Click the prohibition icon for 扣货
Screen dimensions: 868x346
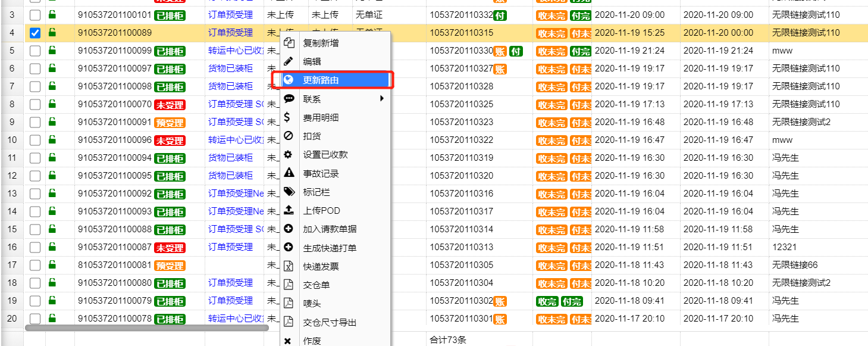(x=289, y=136)
